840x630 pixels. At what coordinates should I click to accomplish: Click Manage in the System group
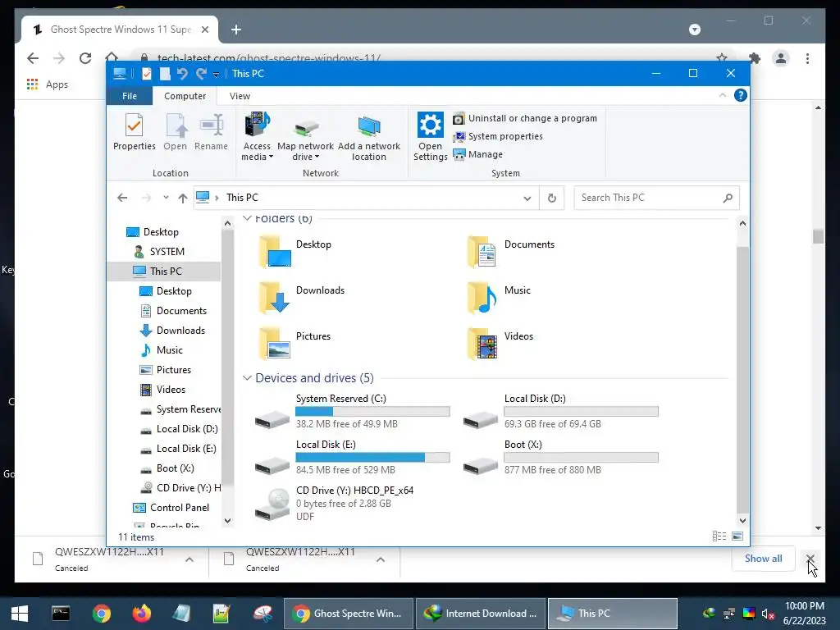(x=478, y=154)
